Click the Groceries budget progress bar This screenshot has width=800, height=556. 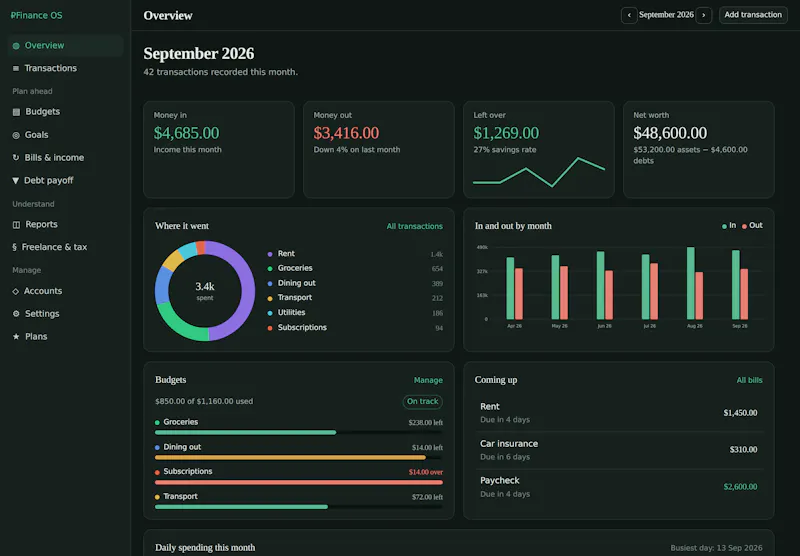[x=298, y=433]
